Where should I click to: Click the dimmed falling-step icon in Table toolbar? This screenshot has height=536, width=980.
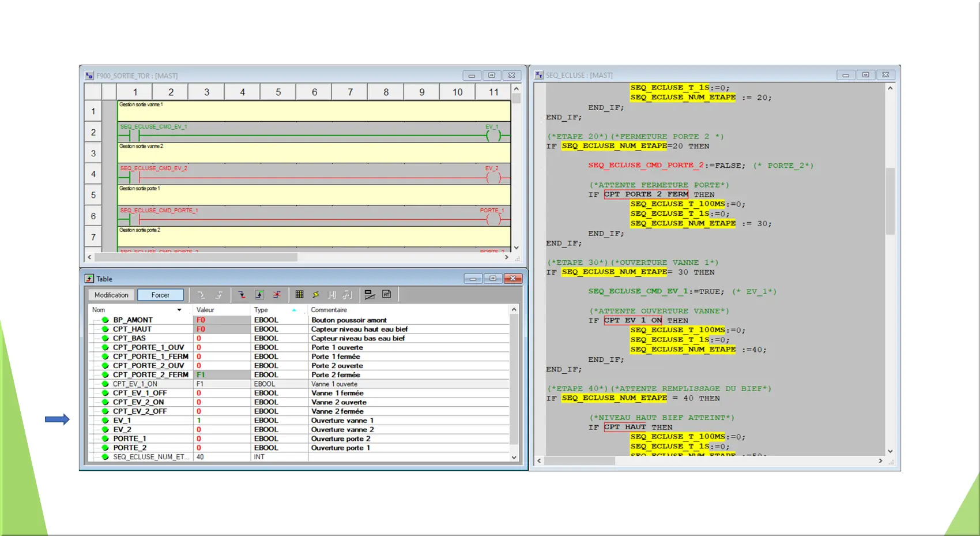click(201, 295)
